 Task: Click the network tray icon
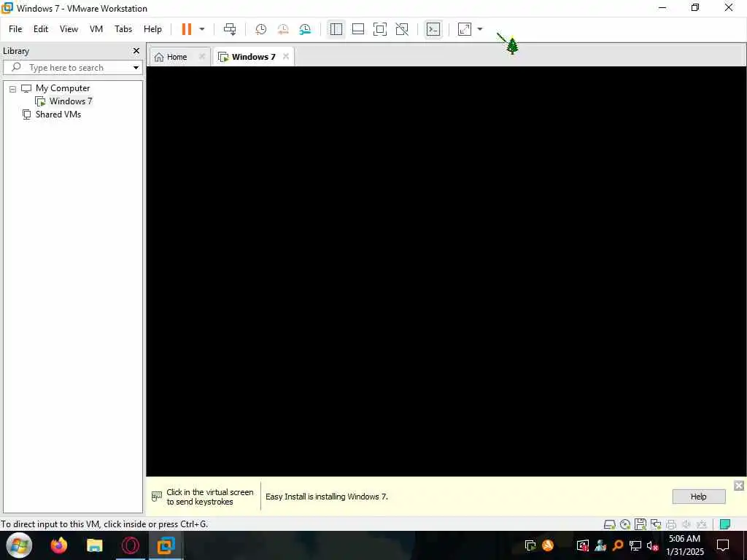pyautogui.click(x=635, y=545)
